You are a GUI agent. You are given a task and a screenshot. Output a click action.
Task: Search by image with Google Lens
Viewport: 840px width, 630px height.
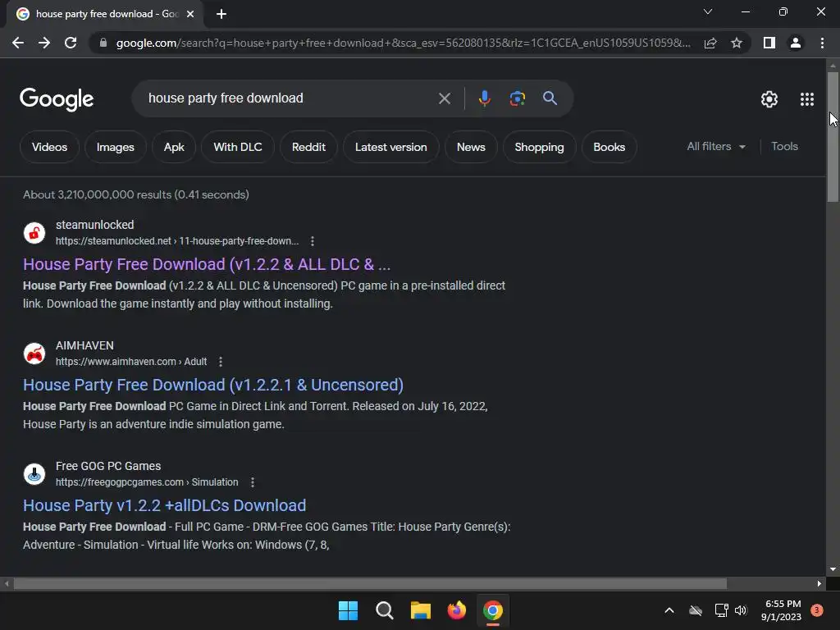517,98
